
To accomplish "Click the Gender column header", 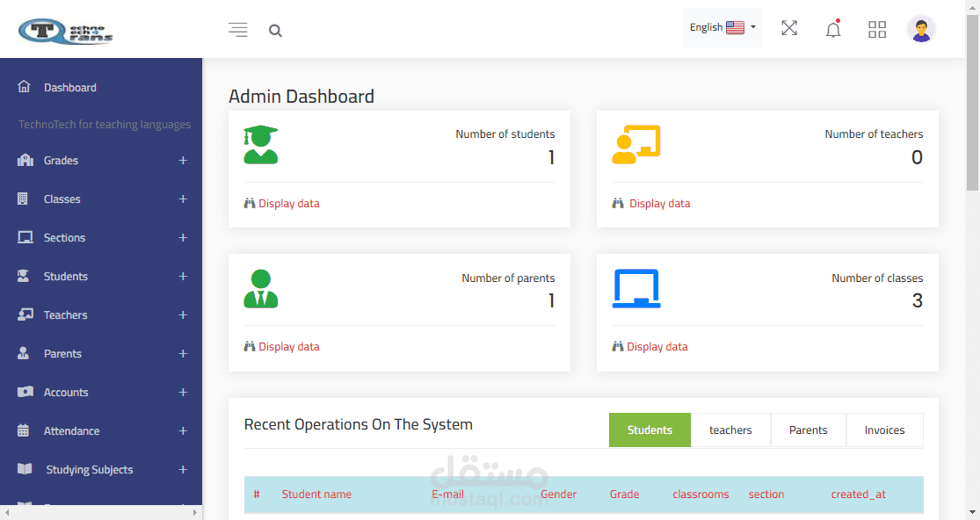I will pos(558,495).
